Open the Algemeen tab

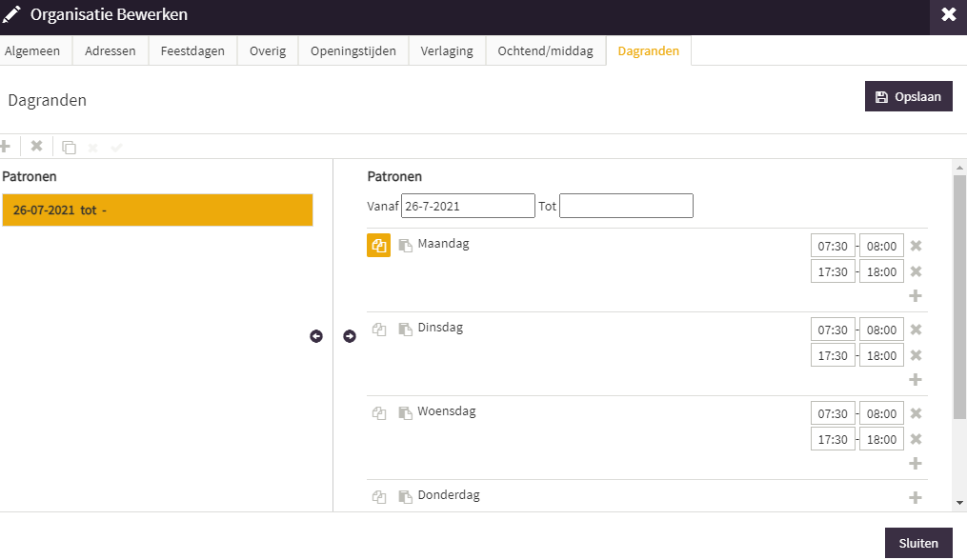click(34, 50)
